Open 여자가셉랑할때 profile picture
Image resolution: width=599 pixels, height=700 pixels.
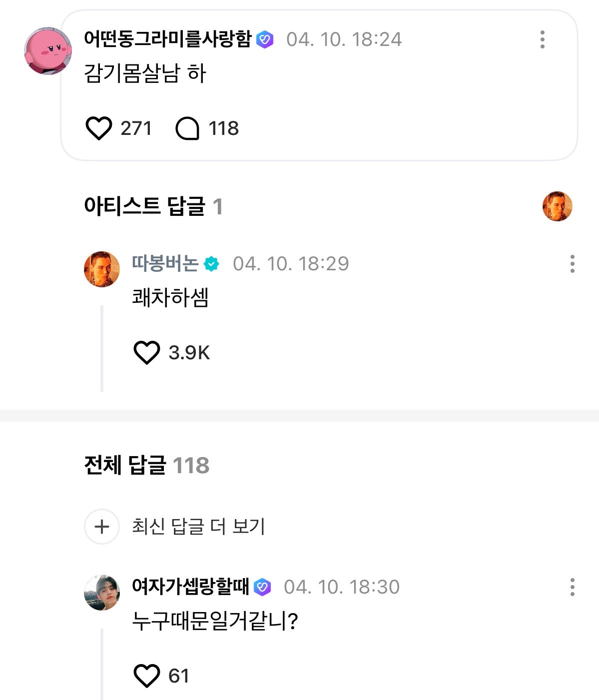[x=102, y=592]
